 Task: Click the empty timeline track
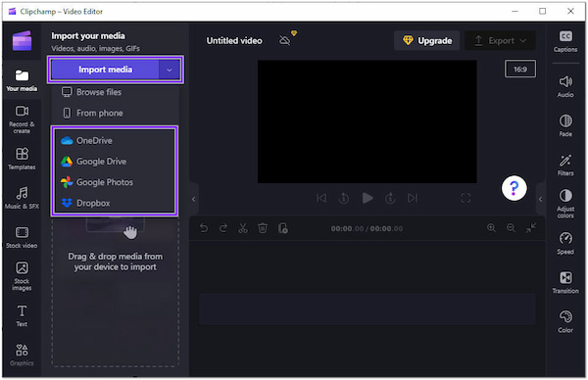(367, 309)
